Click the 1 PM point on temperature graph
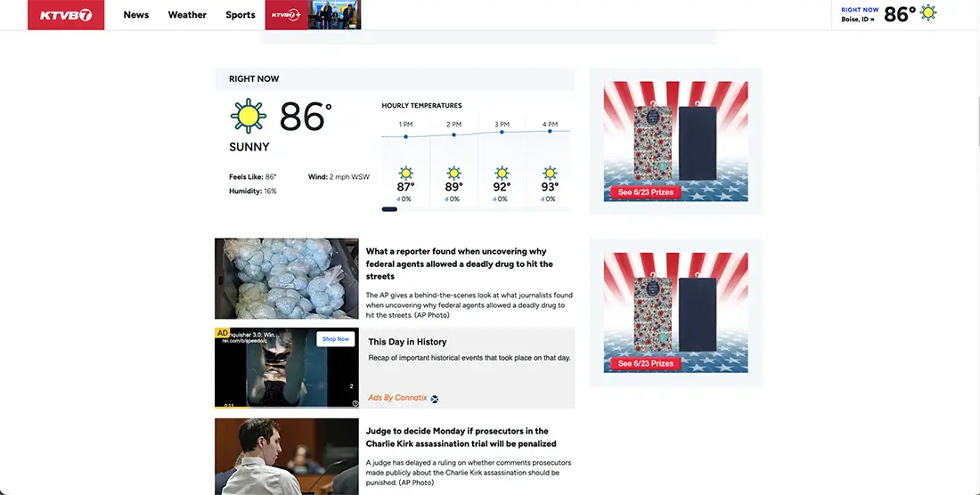Screen dimensions: 980x495 point(405,137)
